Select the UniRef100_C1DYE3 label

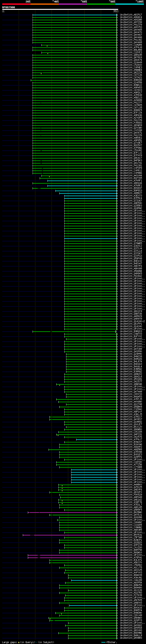(131, 53)
